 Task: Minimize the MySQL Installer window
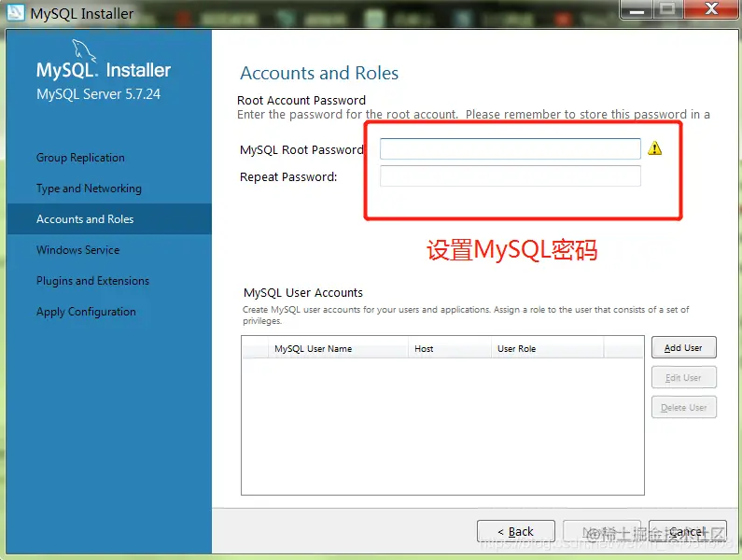click(x=637, y=9)
